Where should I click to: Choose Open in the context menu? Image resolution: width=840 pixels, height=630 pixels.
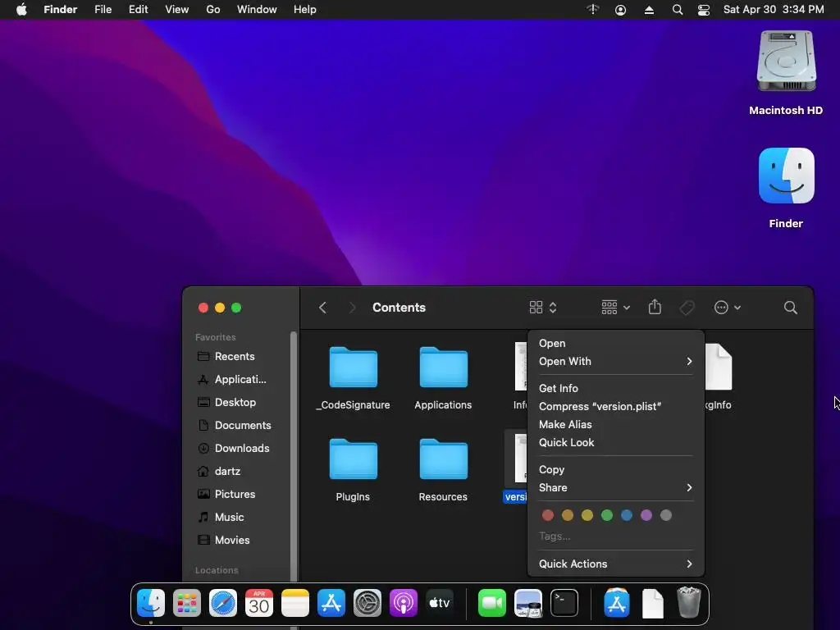(x=615, y=344)
